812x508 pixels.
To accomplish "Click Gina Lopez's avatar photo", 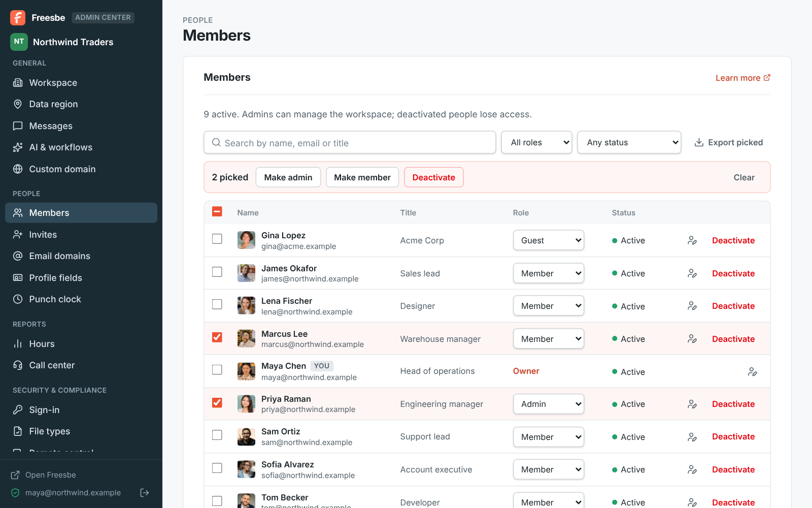I will pyautogui.click(x=246, y=240).
